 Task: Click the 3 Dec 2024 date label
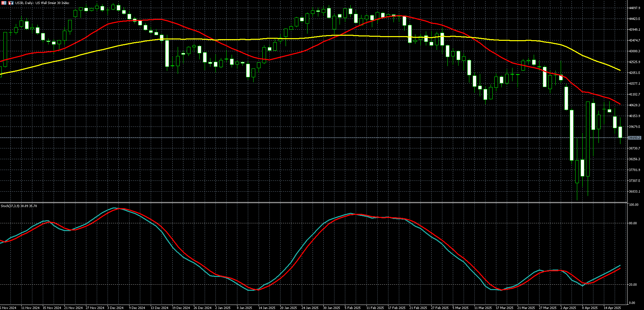pyautogui.click(x=115, y=308)
